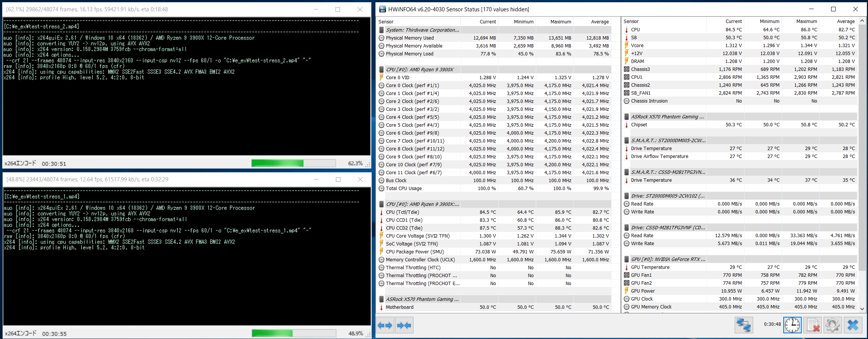
Task: Select the Thermal Throttling (HTC) row
Action: pos(494,267)
